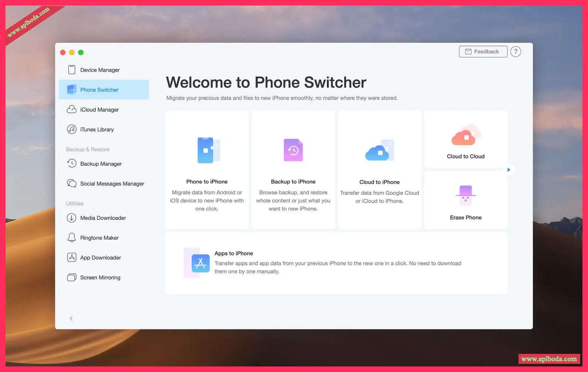Choose the Cloud to iPhone title
Viewport: 588px width, 372px height.
[x=379, y=182]
